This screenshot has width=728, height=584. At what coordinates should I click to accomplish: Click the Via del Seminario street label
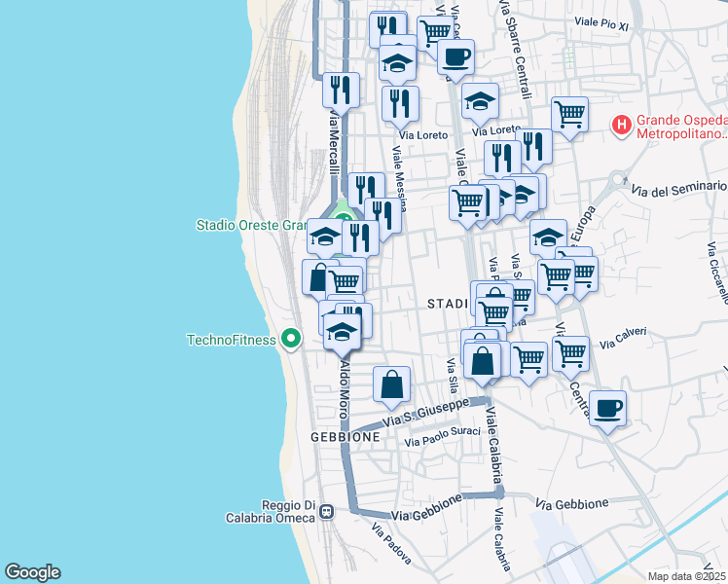pos(678,189)
